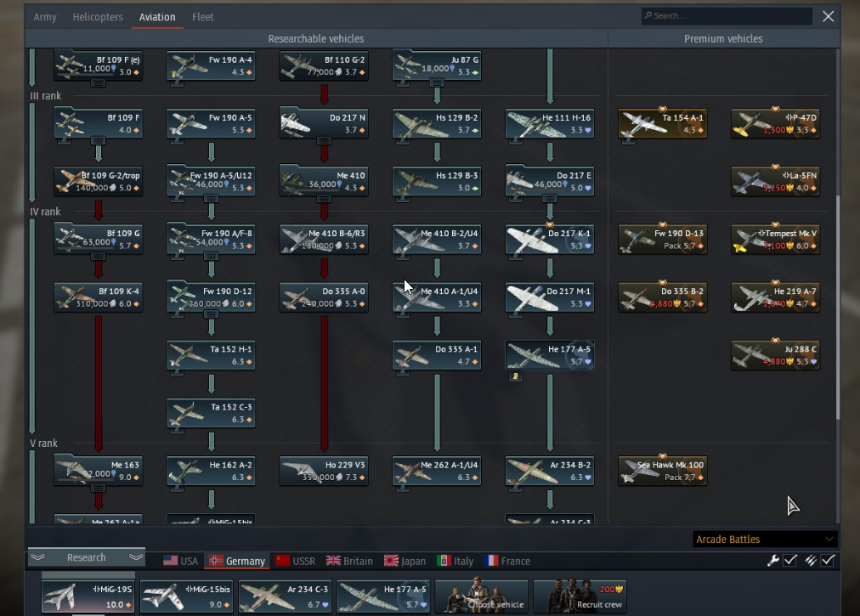860x616 pixels.
Task: Switch to the Army tab
Action: pyautogui.click(x=45, y=17)
